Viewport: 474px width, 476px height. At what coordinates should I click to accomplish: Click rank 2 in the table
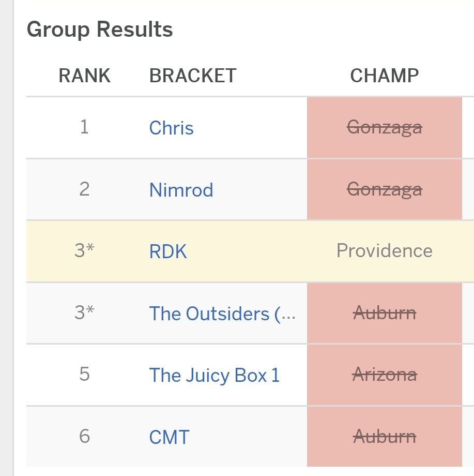click(x=84, y=189)
